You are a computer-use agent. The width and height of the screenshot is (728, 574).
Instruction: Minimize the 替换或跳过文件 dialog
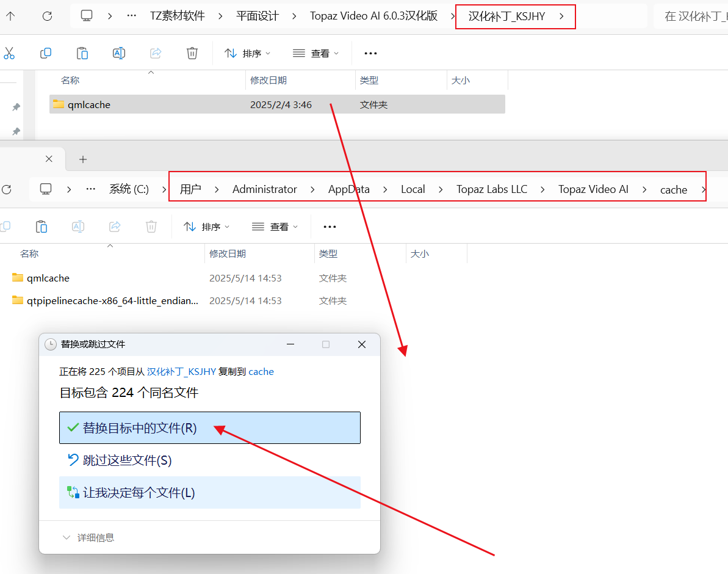pyautogui.click(x=290, y=344)
